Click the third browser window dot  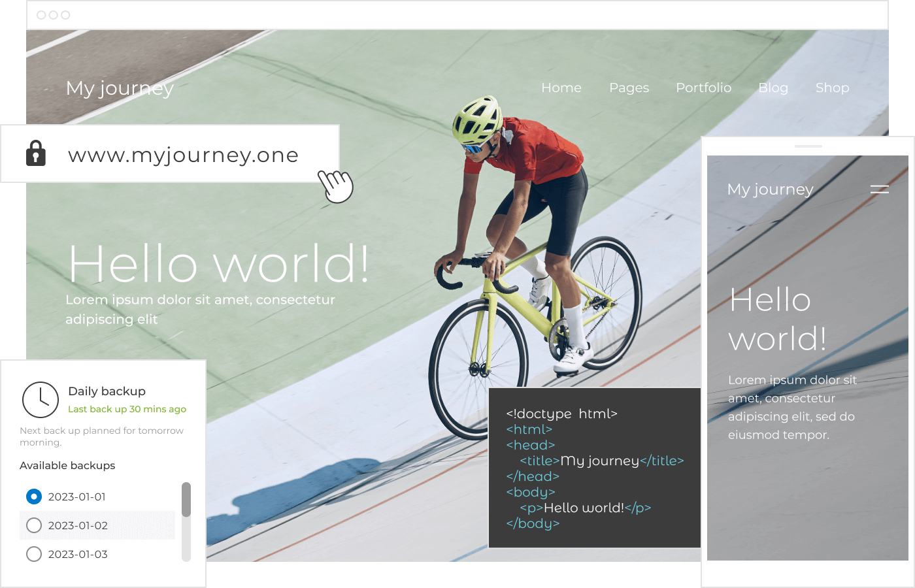(x=65, y=15)
